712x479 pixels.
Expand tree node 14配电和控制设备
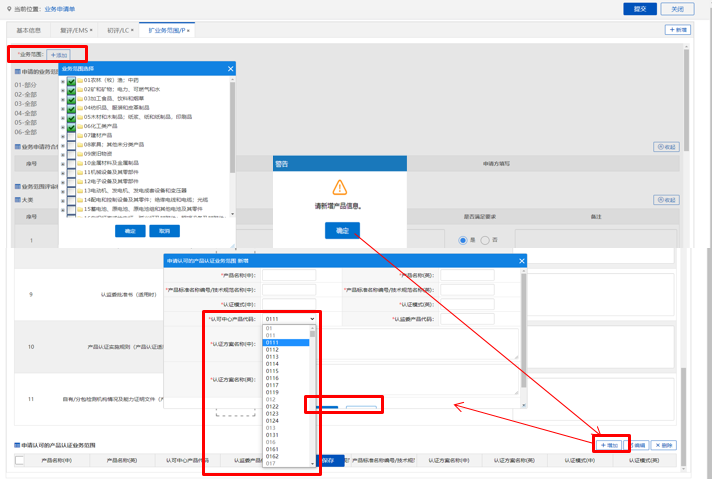[x=63, y=201]
